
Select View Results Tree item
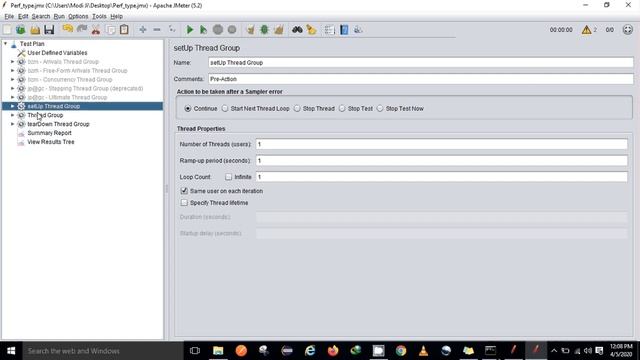point(51,142)
